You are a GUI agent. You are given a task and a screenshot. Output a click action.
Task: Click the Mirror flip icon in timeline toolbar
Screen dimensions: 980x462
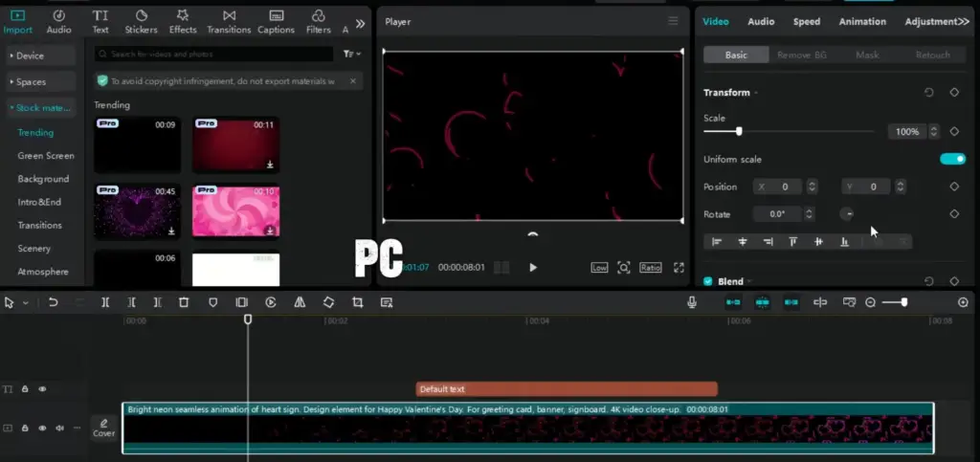tap(300, 302)
